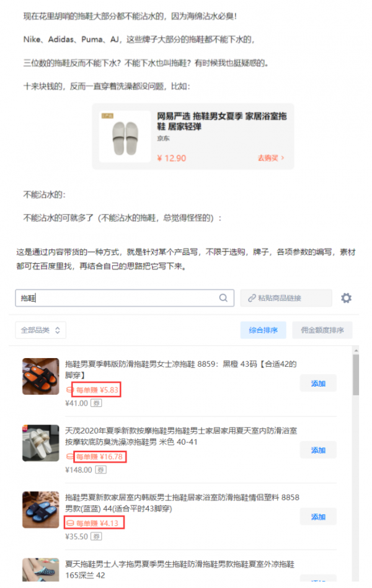This screenshot has height=588, width=372.
Task: Add the 8858 blue slippers product
Action: coord(318,517)
